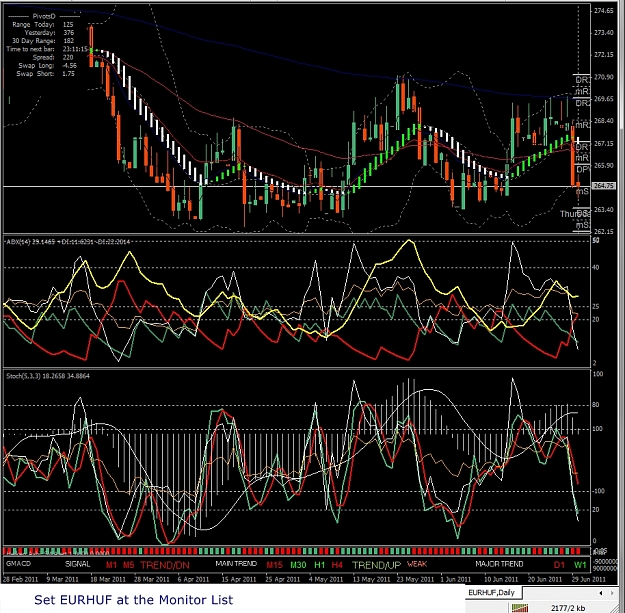Click the TREND/DN label
This screenshot has width=625, height=613.
pyautogui.click(x=165, y=565)
